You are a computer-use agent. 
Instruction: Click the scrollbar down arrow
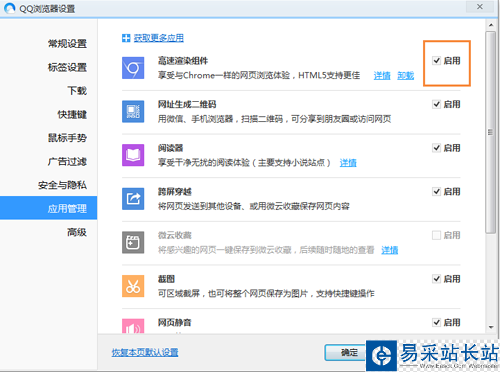[491, 327]
